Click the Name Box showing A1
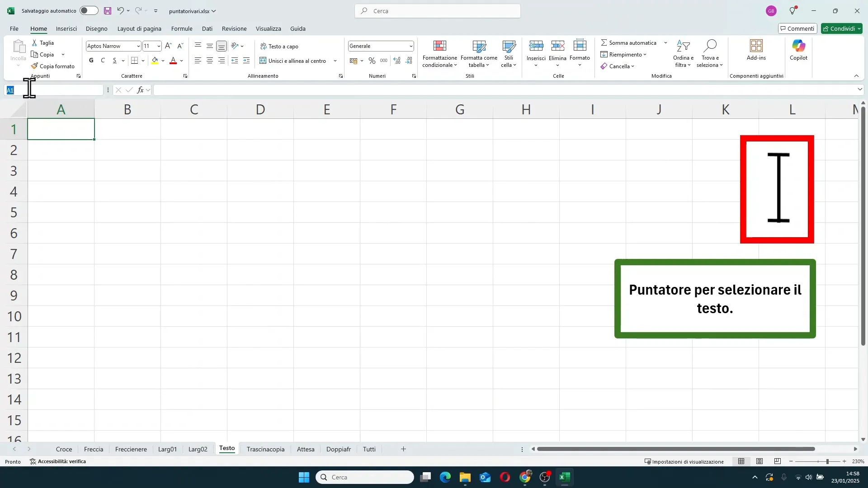This screenshot has height=488, width=868. coord(54,90)
